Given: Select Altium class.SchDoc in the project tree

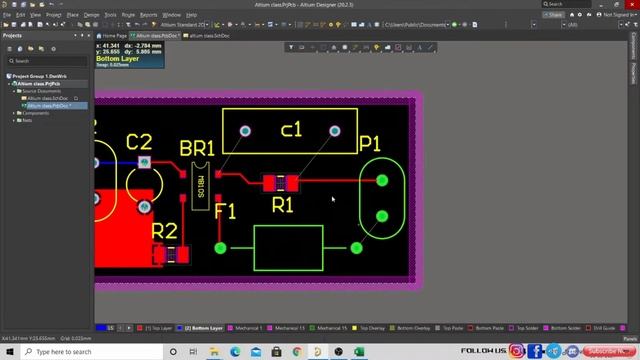Looking at the screenshot, I should point(47,98).
